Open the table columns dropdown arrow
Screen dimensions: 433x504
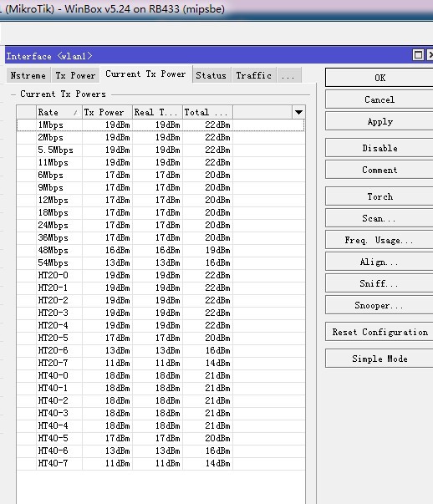[298, 112]
